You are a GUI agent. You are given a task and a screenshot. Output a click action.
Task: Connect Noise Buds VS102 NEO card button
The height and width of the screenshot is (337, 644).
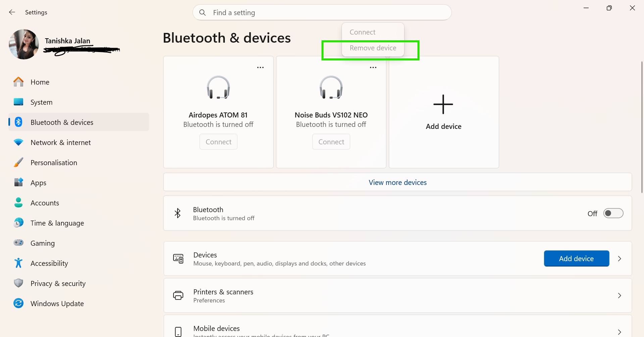point(331,142)
